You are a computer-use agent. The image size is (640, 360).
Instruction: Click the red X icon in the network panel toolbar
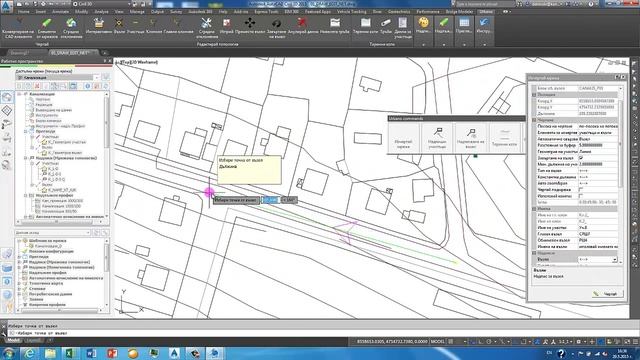(37, 86)
